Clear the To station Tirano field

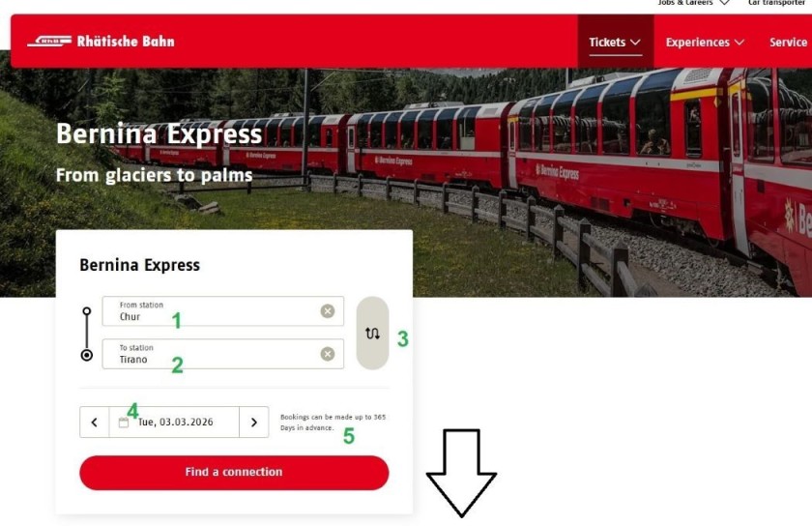(x=328, y=354)
